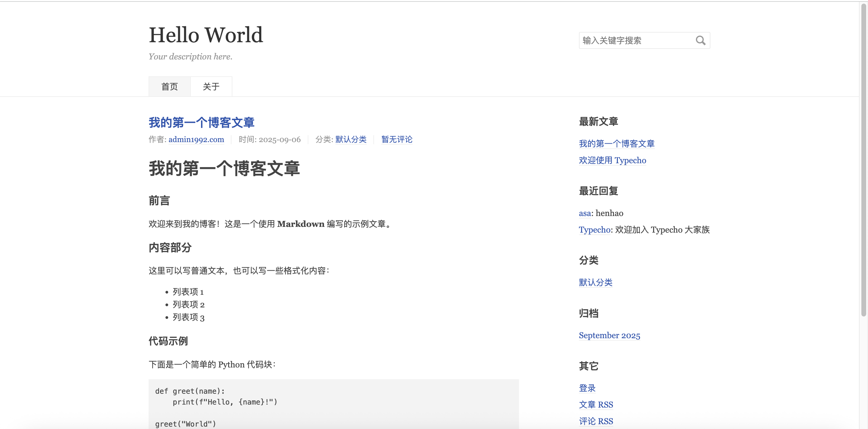
Task: Open the 默认分类 category from post meta
Action: (x=351, y=140)
